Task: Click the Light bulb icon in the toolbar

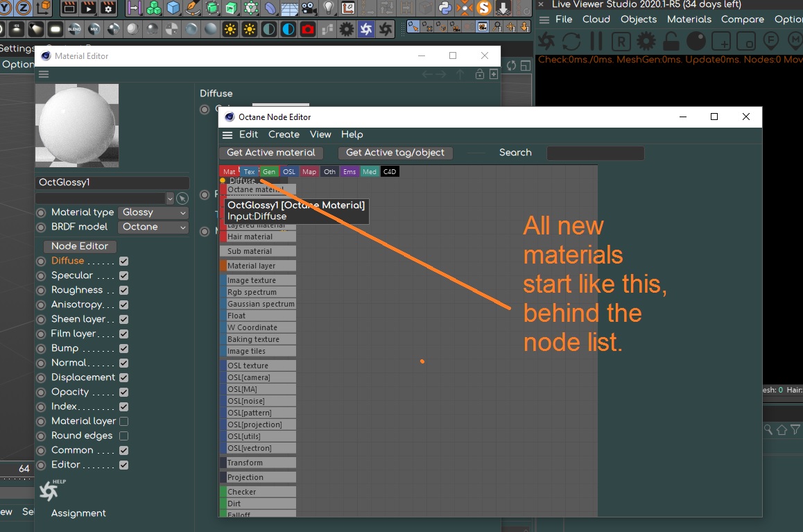Action: click(328, 8)
